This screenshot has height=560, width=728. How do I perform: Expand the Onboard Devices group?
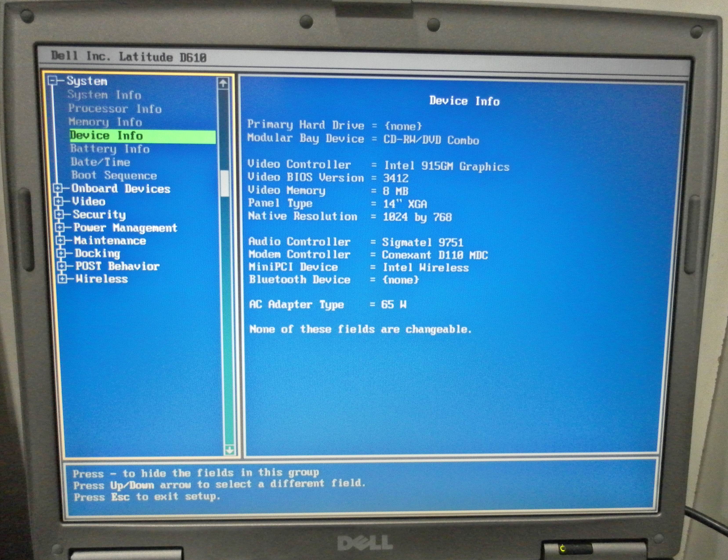(x=58, y=188)
